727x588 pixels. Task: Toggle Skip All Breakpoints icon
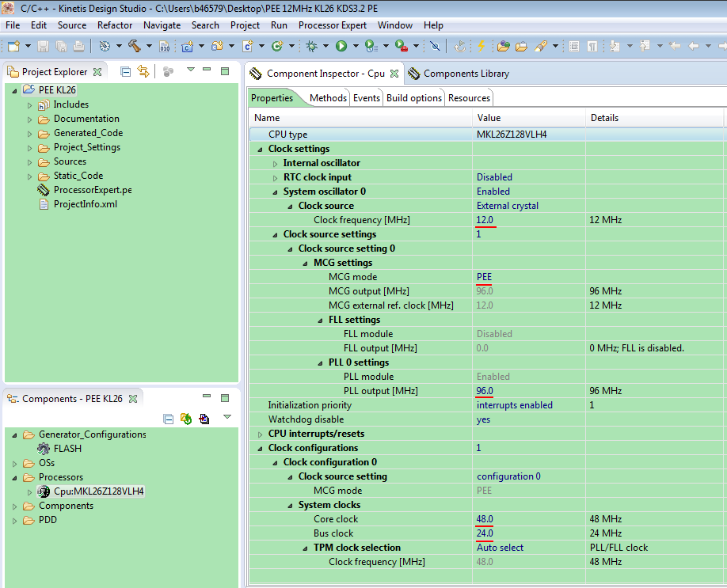(435, 46)
